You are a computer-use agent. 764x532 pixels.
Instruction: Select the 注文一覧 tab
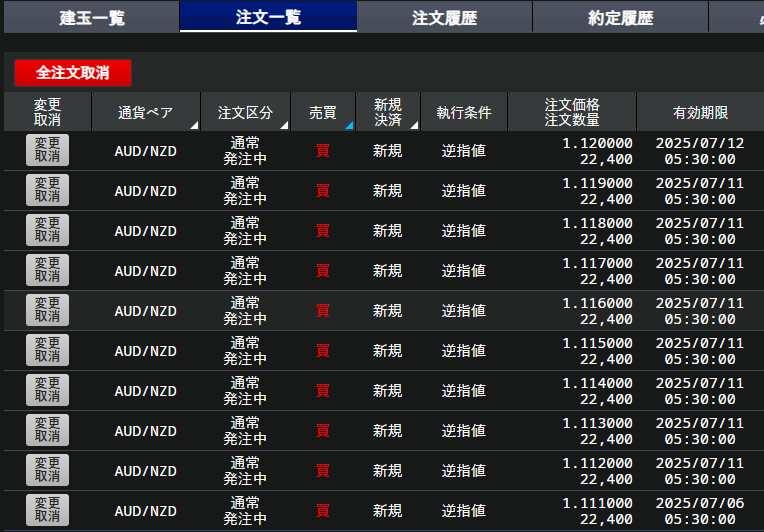coord(268,17)
